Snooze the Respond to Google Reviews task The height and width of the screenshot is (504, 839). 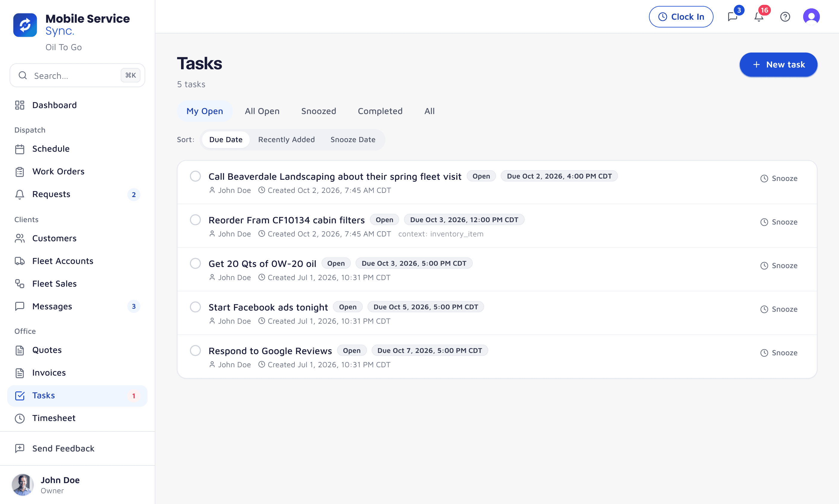coord(779,353)
